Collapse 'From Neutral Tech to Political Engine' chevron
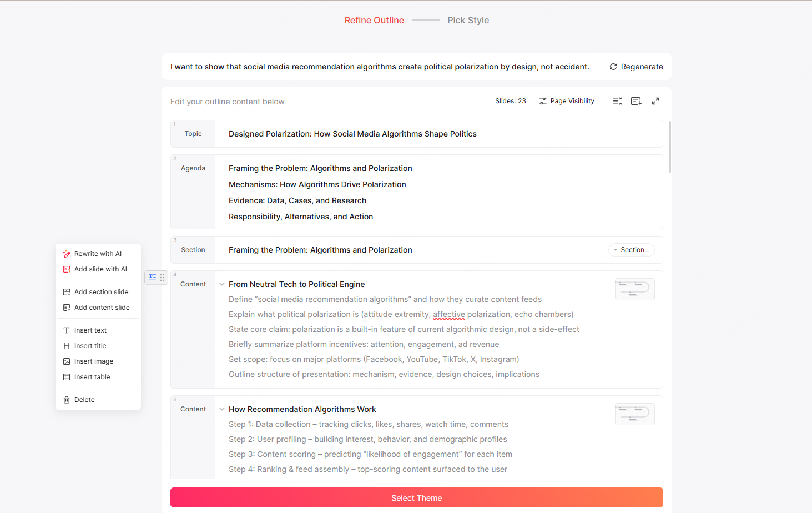 coord(222,284)
